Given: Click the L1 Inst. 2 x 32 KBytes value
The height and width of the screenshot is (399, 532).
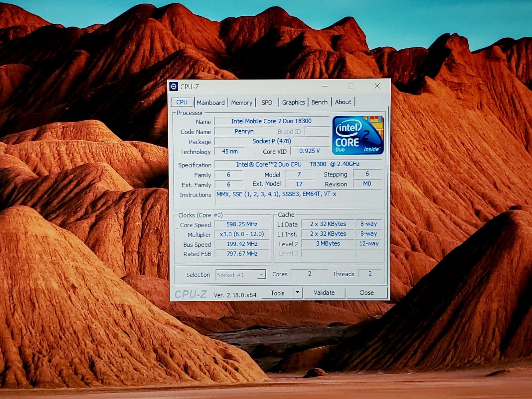Looking at the screenshot, I should click(328, 234).
